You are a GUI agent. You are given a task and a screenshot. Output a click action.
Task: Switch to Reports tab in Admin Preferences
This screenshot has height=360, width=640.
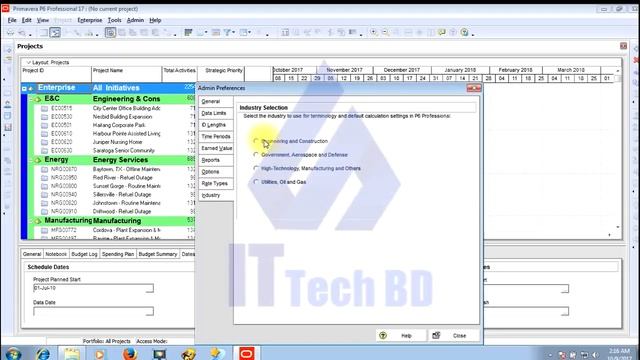click(x=216, y=160)
